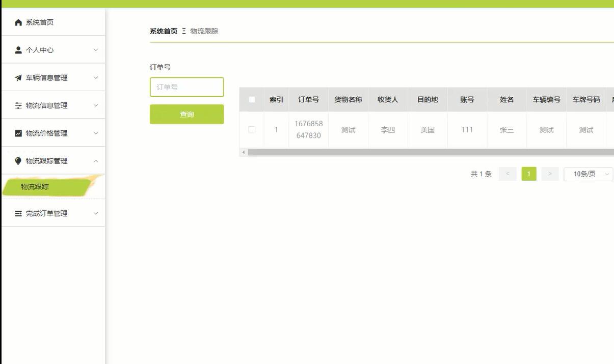Check the checkbox for order row 1
The image size is (614, 364).
251,129
